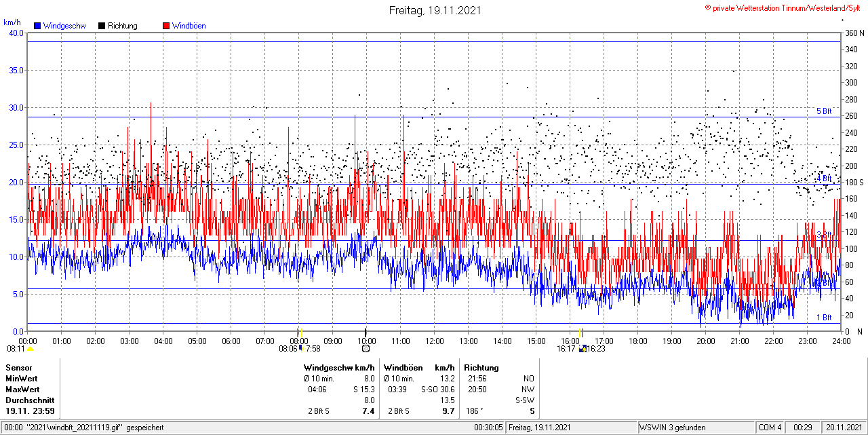Click the 40.0 speed axis value
Screen dimensions: 868x435
tap(15, 33)
